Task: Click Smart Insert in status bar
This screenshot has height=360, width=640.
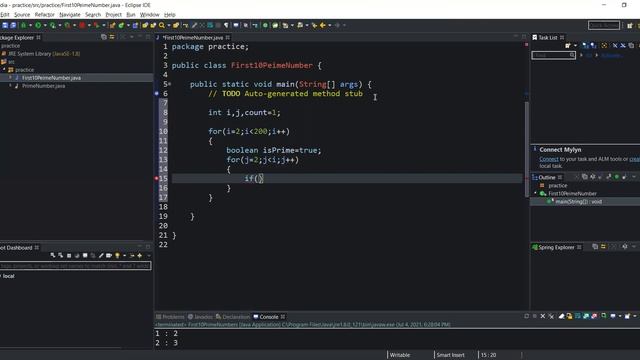Action: (x=450, y=355)
